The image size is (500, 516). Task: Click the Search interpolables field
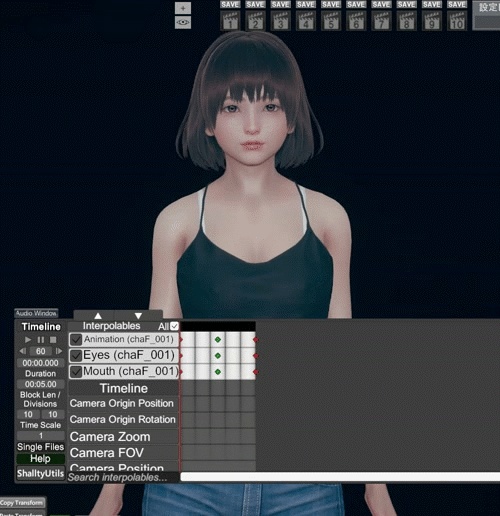pyautogui.click(x=123, y=477)
